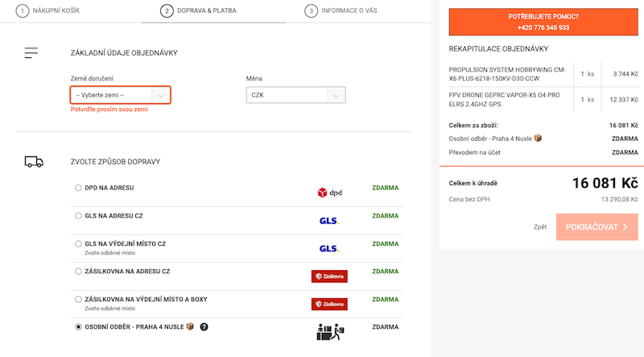Open the Země doručení country dropdown
644x357 pixels.
[x=120, y=95]
